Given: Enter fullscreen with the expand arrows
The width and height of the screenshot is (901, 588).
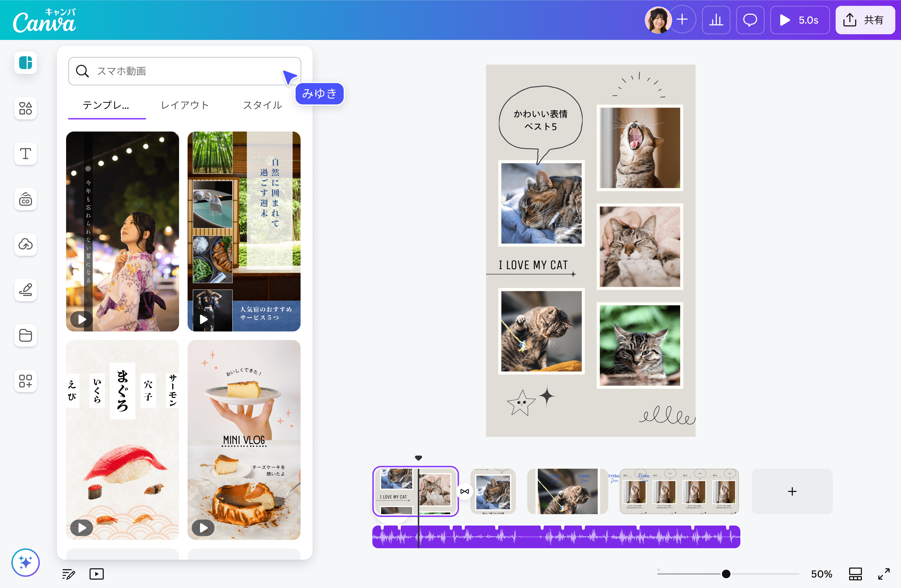Looking at the screenshot, I should click(x=884, y=574).
